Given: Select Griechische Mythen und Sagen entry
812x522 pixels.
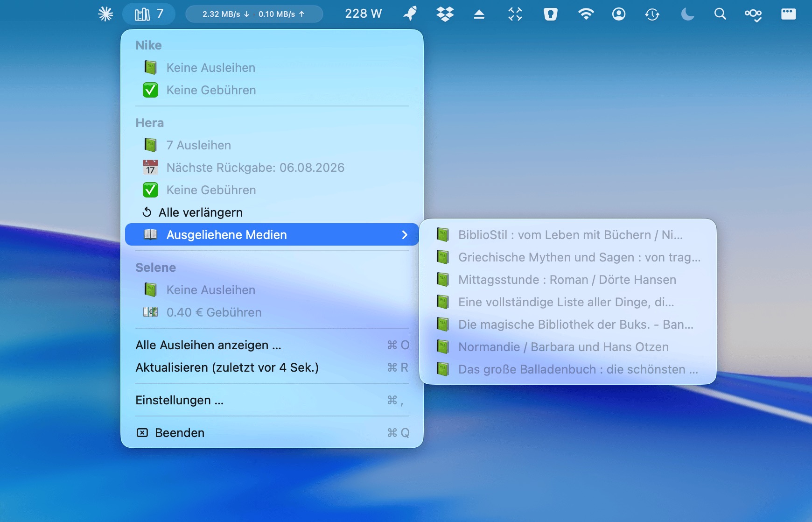Looking at the screenshot, I should 568,257.
